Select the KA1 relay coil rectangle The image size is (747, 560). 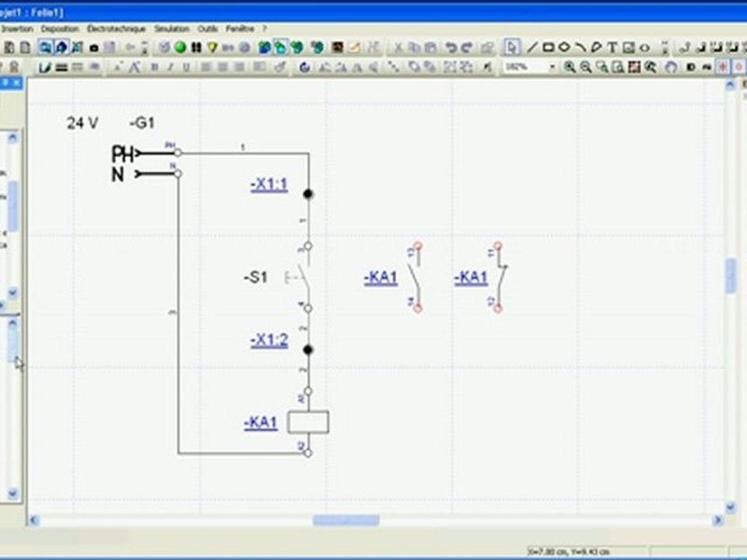click(308, 422)
